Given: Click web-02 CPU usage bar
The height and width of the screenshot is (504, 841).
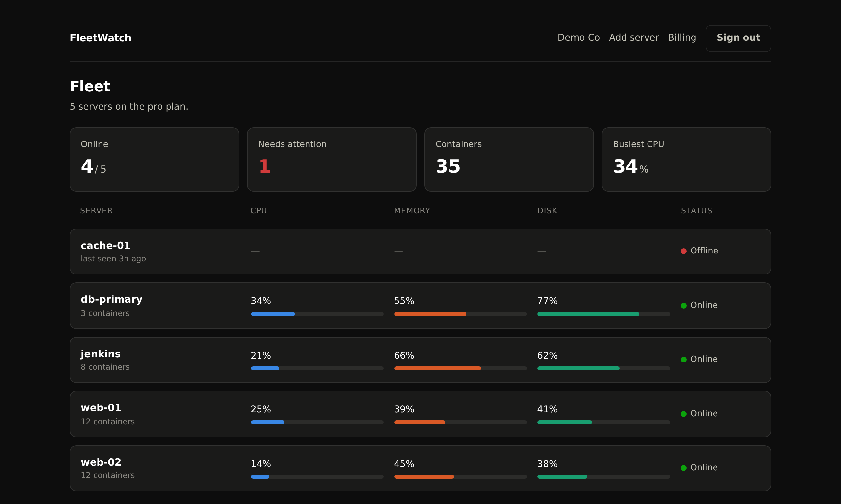Looking at the screenshot, I should pyautogui.click(x=317, y=476).
